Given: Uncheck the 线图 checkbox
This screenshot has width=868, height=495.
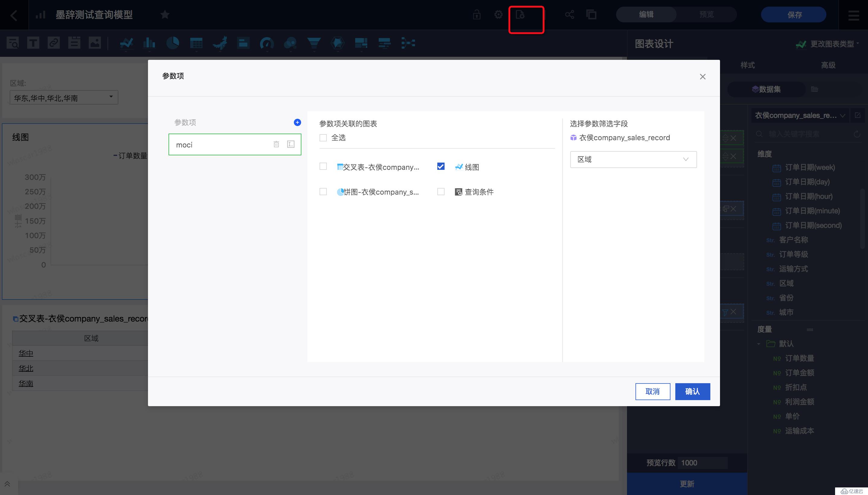Looking at the screenshot, I should tap(441, 166).
